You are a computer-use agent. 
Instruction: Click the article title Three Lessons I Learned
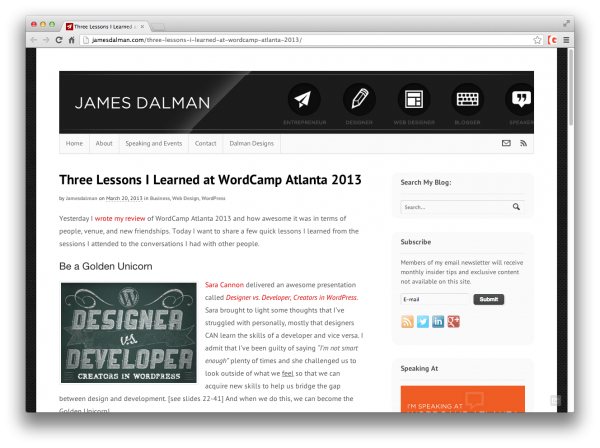pyautogui.click(x=210, y=180)
